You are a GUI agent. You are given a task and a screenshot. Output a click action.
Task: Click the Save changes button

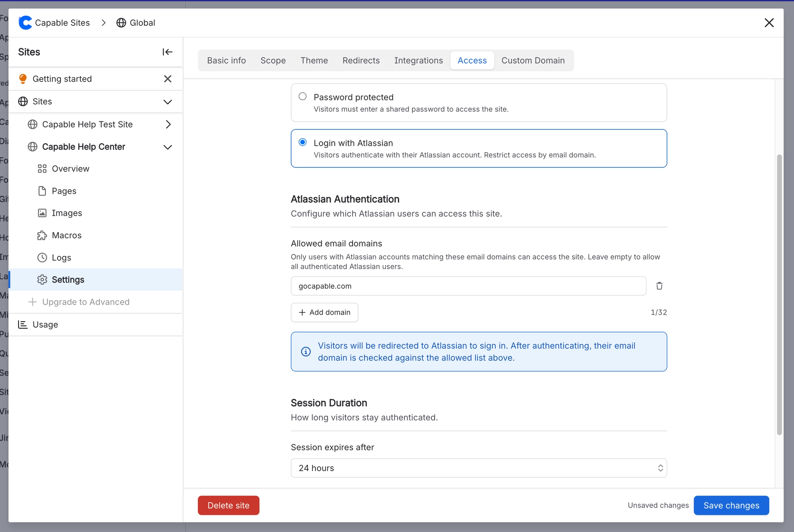click(731, 505)
